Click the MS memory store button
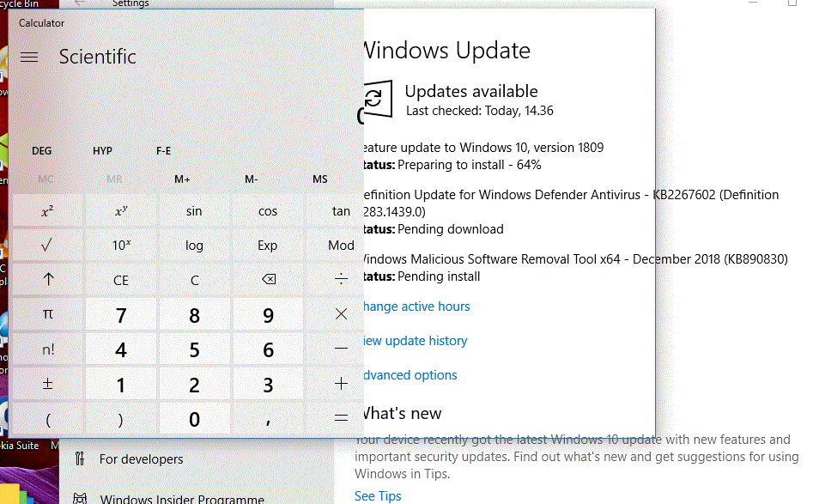Viewport: 813px width, 504px height. click(x=320, y=179)
